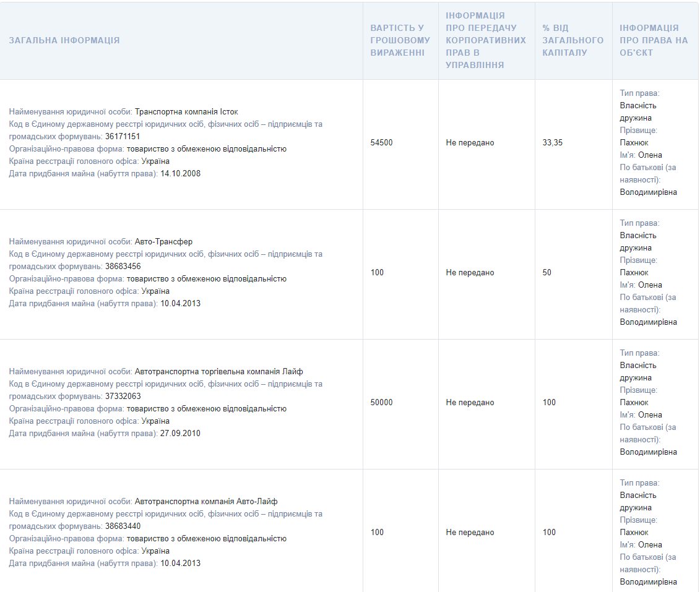The image size is (700, 592).
Task: Click the acquisition date 27.09.2010
Action: (180, 434)
